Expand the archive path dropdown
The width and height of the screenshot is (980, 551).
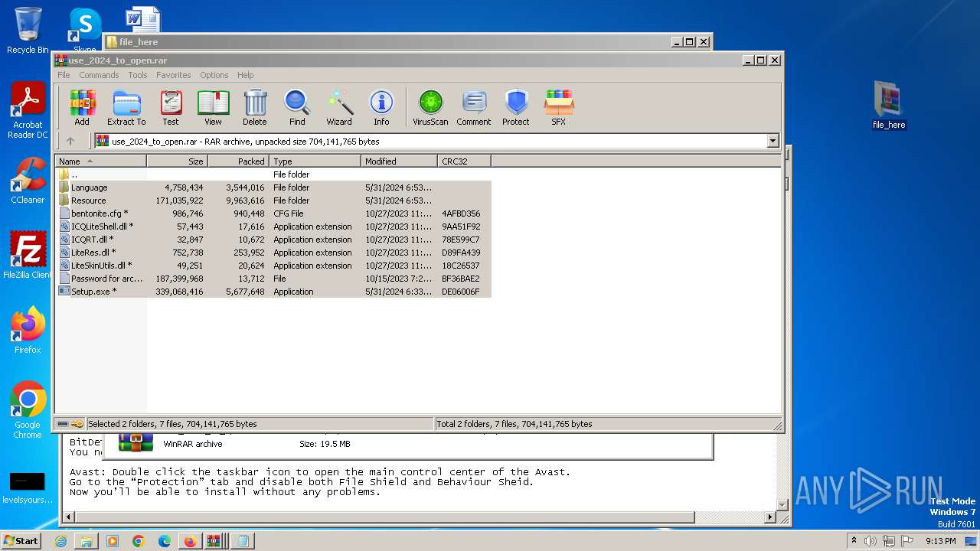pyautogui.click(x=773, y=141)
